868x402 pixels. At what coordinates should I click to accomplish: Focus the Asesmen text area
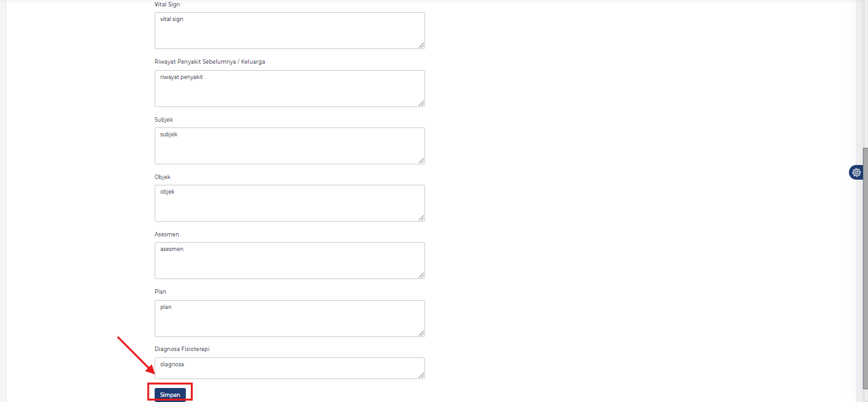[x=290, y=260]
